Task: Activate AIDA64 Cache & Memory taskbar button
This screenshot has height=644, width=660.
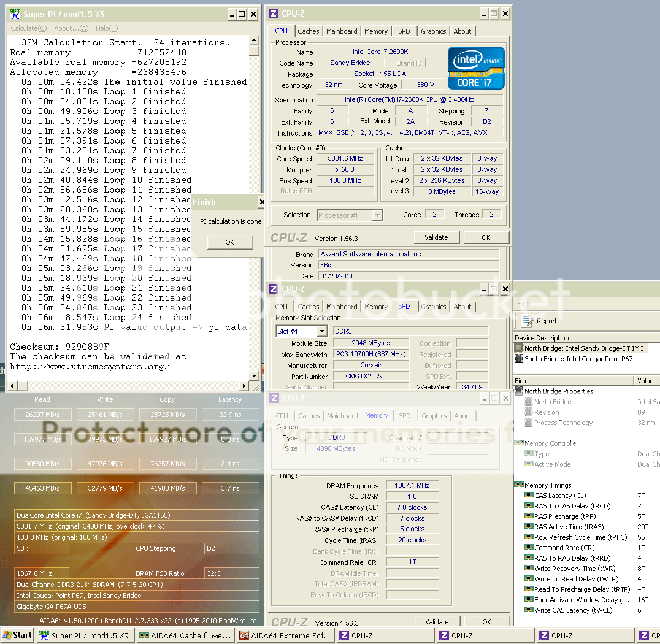Action: (185, 635)
